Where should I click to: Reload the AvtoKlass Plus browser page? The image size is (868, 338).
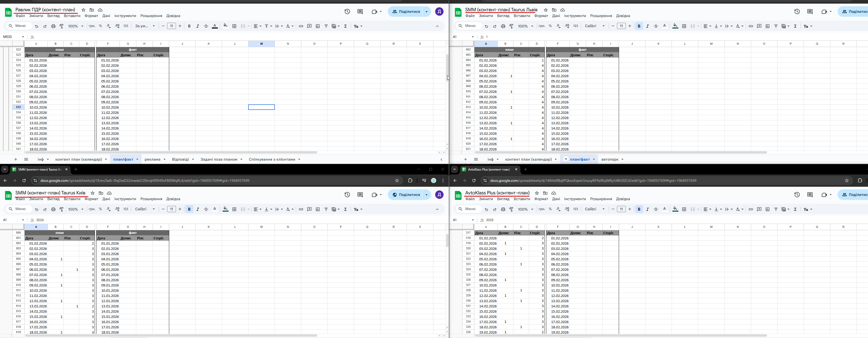pyautogui.click(x=474, y=181)
